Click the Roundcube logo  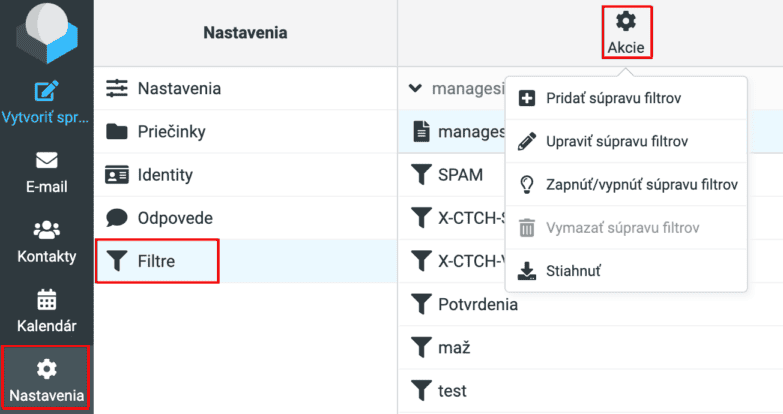pyautogui.click(x=46, y=33)
